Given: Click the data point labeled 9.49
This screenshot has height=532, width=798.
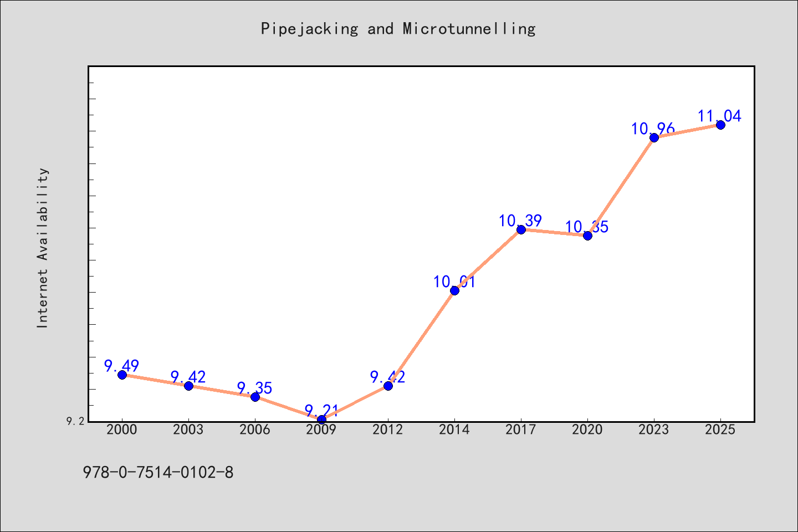Looking at the screenshot, I should (122, 375).
